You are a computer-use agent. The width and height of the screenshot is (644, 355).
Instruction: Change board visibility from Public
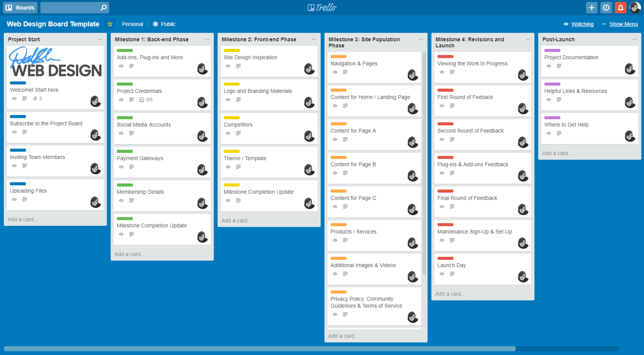(x=164, y=24)
